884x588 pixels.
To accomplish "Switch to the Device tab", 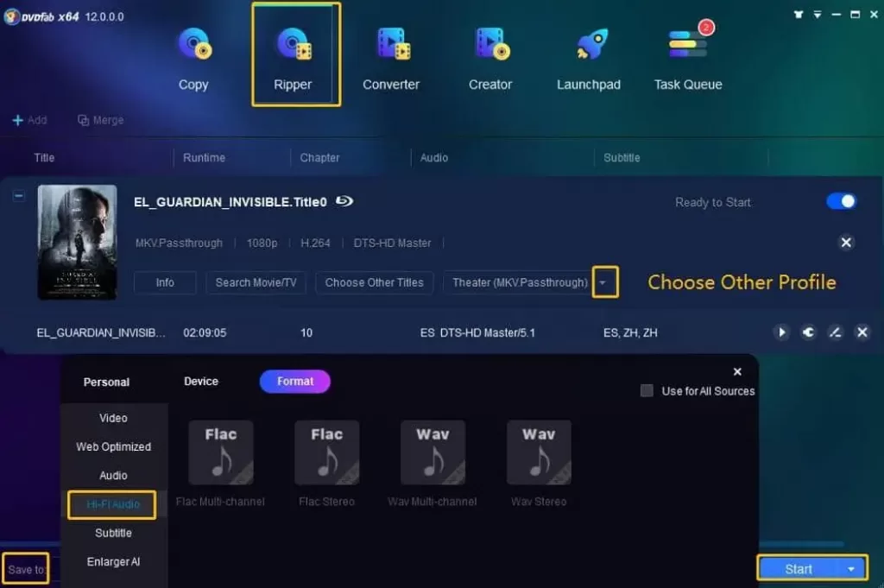I will (x=200, y=381).
